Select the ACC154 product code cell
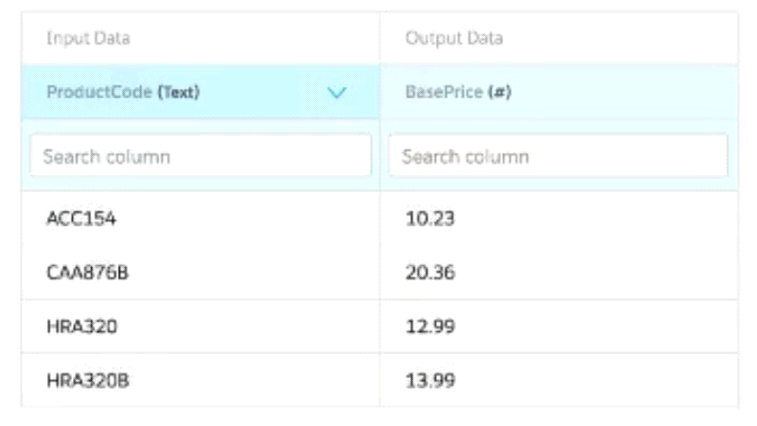Screen dimensions: 757x426 coord(81,218)
